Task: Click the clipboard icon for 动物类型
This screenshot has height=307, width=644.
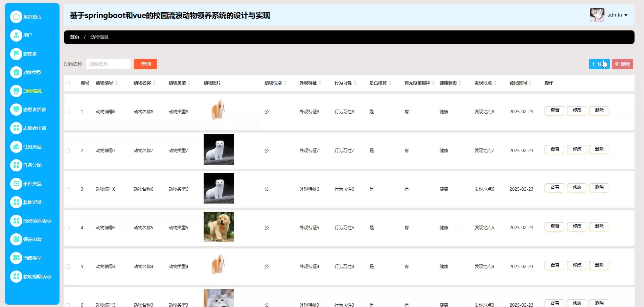Action: 16,72
